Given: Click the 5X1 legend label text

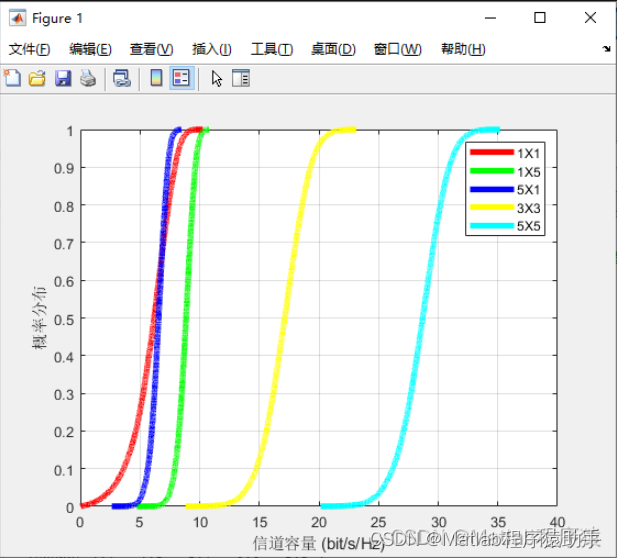Looking at the screenshot, I should point(528,190).
